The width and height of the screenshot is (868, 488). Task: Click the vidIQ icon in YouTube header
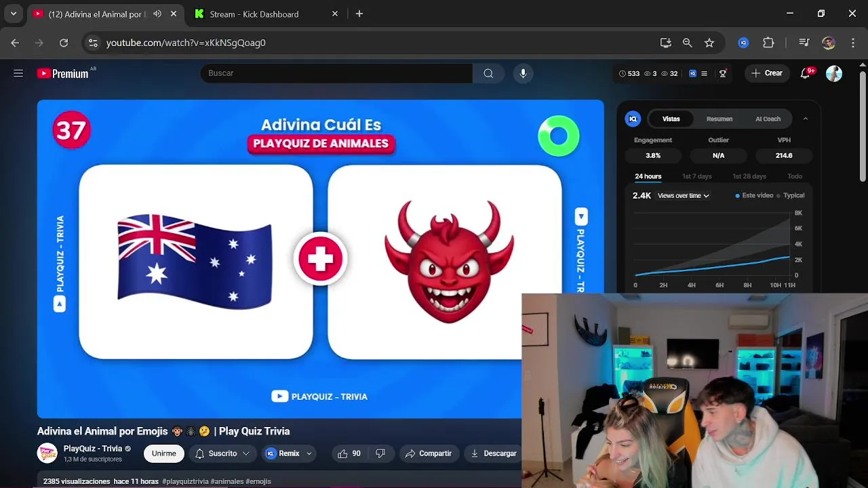(x=692, y=73)
